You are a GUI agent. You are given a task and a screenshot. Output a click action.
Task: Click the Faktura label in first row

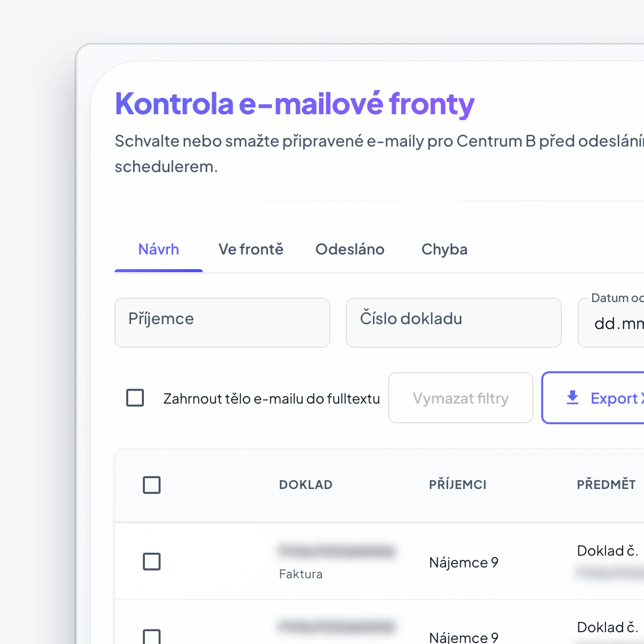[301, 574]
